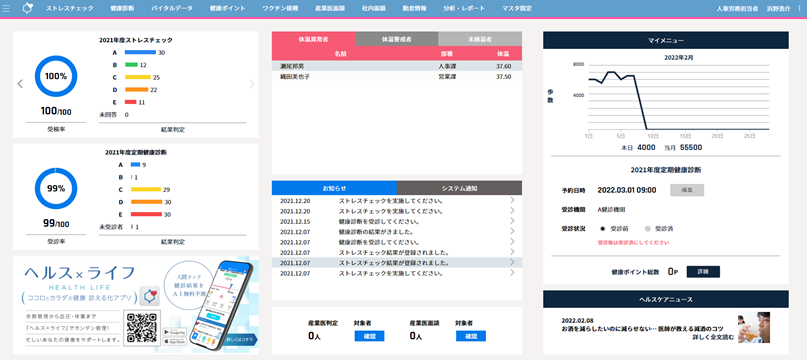807x360 pixels.
Task: Click ヘルスケアニュース panel header
Action: (665, 299)
